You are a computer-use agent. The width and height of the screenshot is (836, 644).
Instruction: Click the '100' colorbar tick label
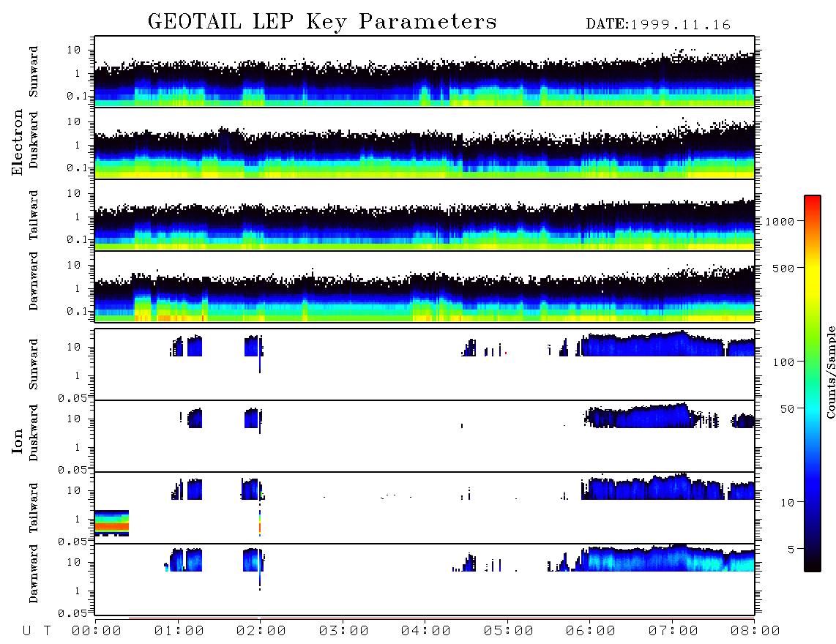click(x=783, y=362)
